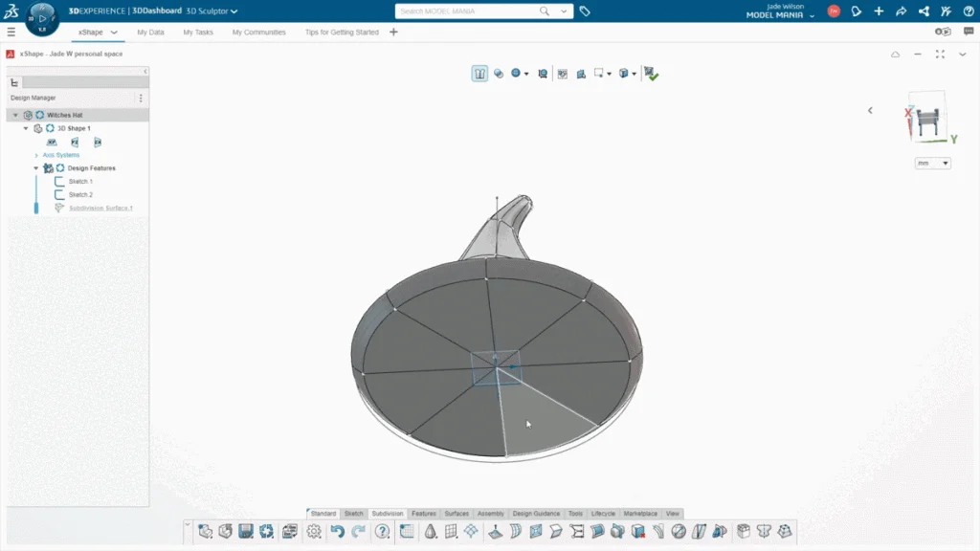Click the XY plane icon under 3D Shape 1
Image resolution: width=980 pixels, height=551 pixels.
point(52,142)
